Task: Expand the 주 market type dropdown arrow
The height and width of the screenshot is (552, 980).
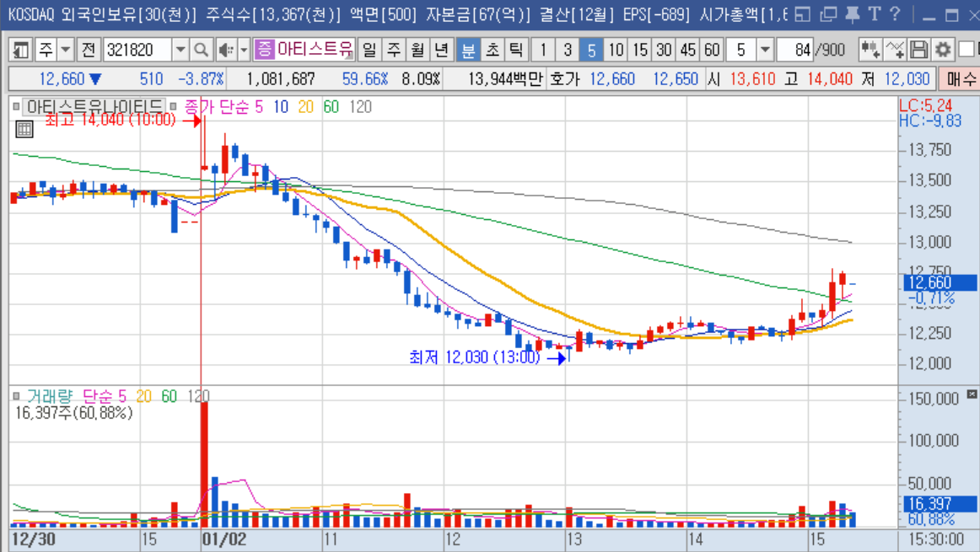Action: (66, 50)
